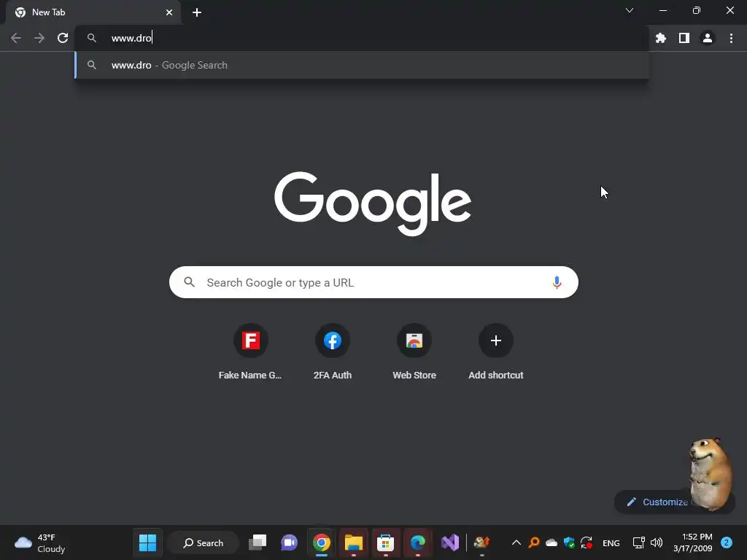Open Microsoft Store from taskbar
Screen dimensions: 747x560
point(385,542)
